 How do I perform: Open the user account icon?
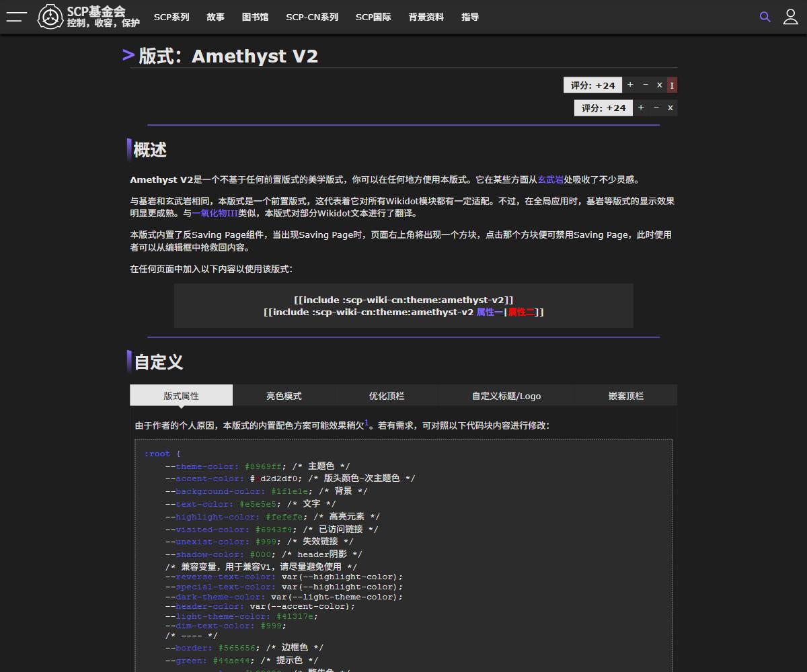pos(791,17)
